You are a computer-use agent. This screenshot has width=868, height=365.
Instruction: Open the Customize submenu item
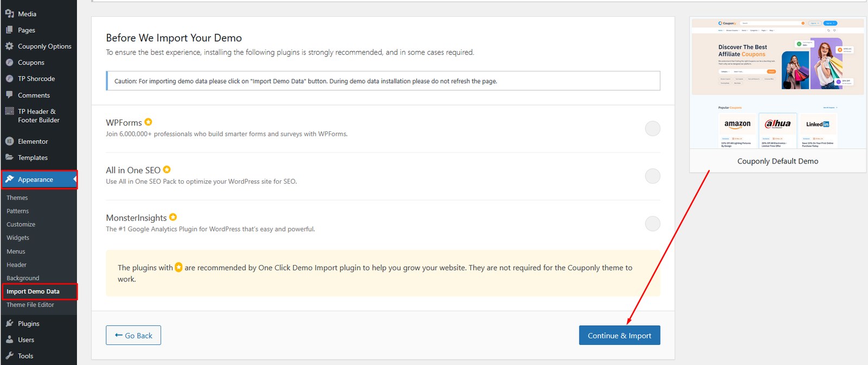21,224
